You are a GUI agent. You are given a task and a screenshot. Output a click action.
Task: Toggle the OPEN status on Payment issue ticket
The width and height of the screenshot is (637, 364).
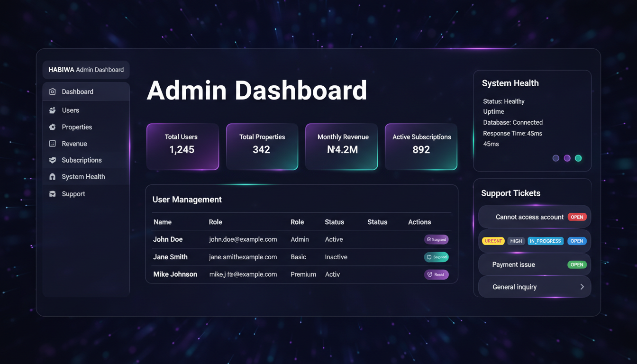pos(577,264)
